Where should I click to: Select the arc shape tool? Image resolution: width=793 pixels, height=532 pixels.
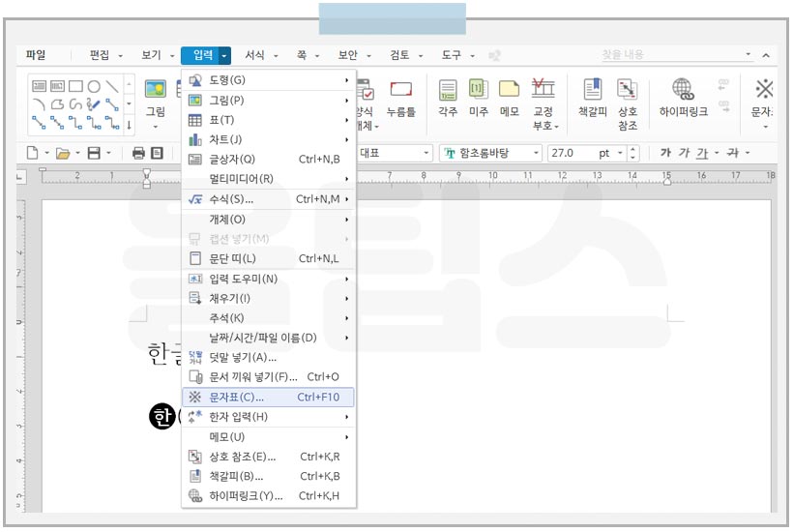pos(39,104)
